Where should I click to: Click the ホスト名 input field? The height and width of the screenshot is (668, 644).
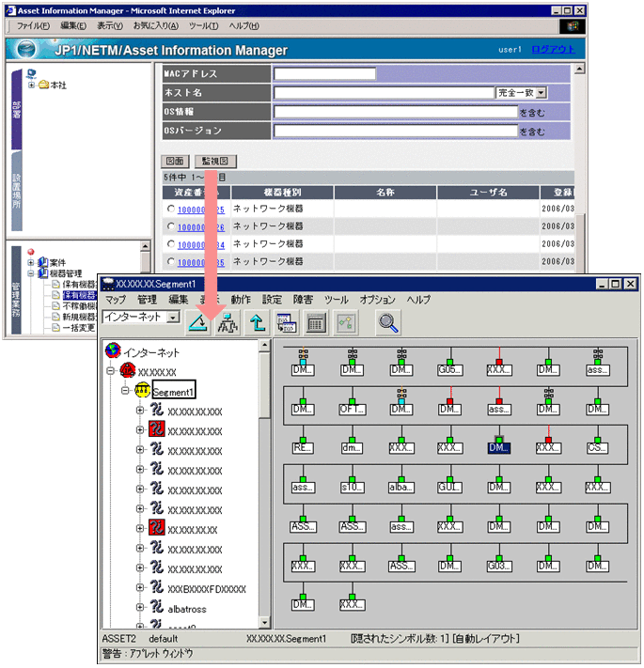tap(384, 92)
